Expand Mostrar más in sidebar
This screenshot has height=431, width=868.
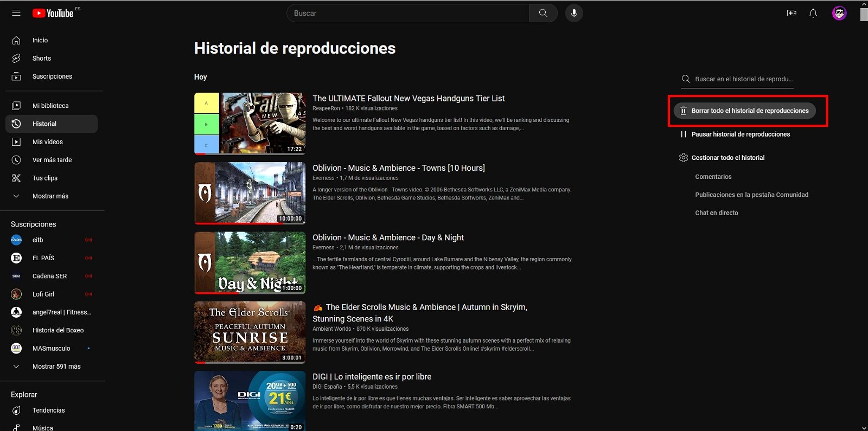[52, 196]
